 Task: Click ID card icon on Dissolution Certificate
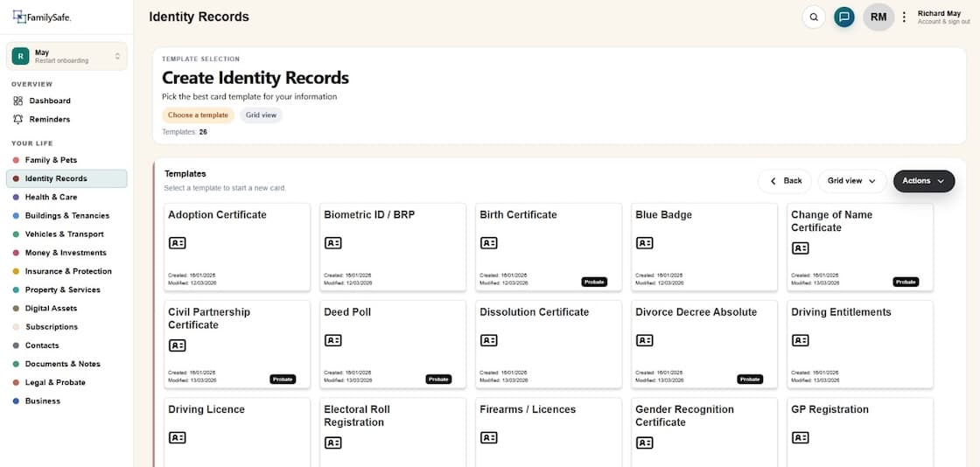(489, 340)
